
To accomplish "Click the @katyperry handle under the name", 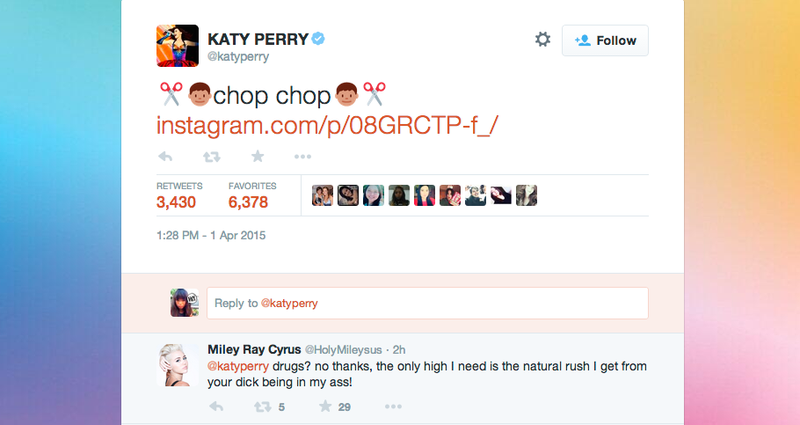I will click(x=238, y=57).
